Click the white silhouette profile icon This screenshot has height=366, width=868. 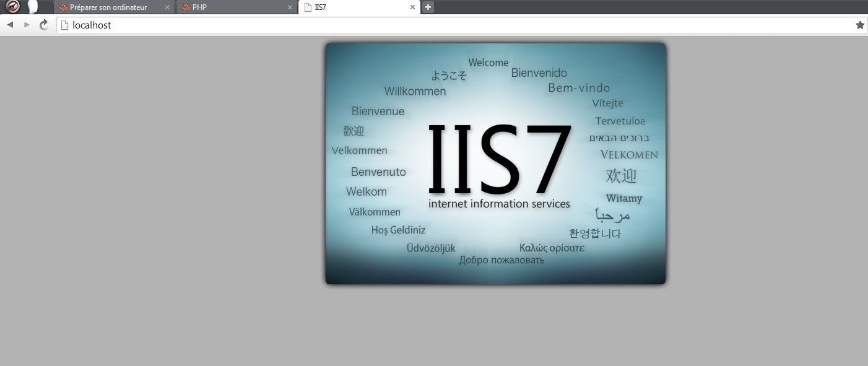[33, 7]
